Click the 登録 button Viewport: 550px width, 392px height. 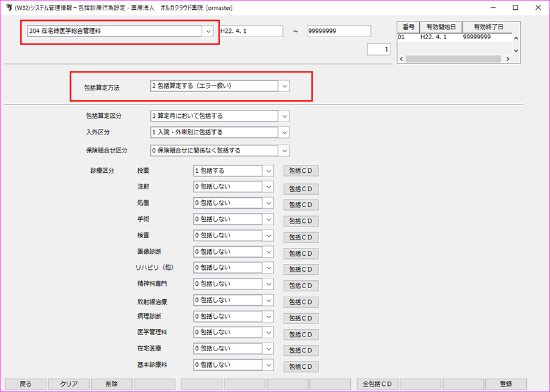(506, 384)
